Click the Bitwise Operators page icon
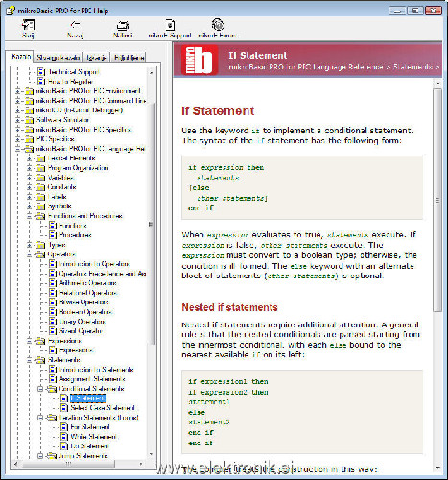 [53, 302]
